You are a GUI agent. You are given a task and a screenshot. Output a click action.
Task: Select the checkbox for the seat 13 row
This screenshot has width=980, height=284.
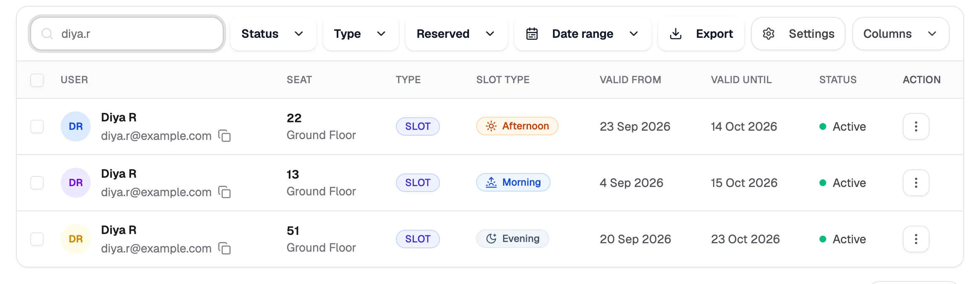(x=37, y=183)
